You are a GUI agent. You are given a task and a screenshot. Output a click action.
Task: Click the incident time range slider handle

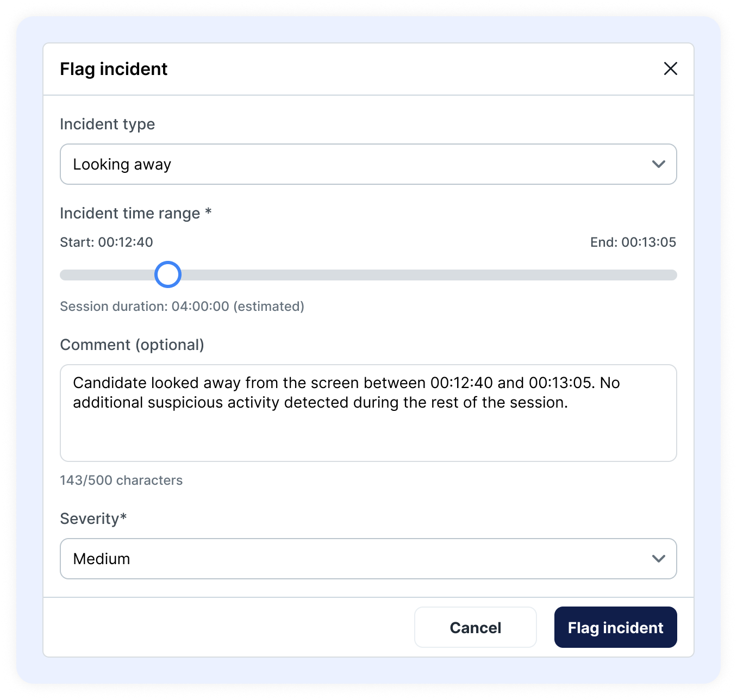(x=168, y=274)
